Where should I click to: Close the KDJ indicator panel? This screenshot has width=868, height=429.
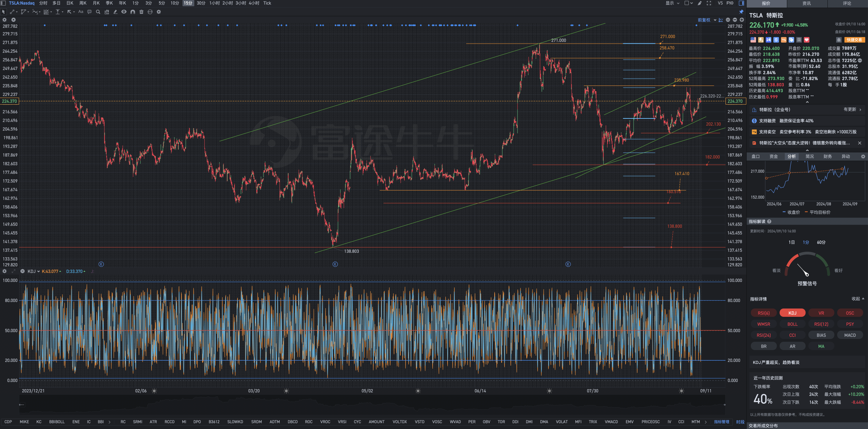pyautogui.click(x=23, y=271)
